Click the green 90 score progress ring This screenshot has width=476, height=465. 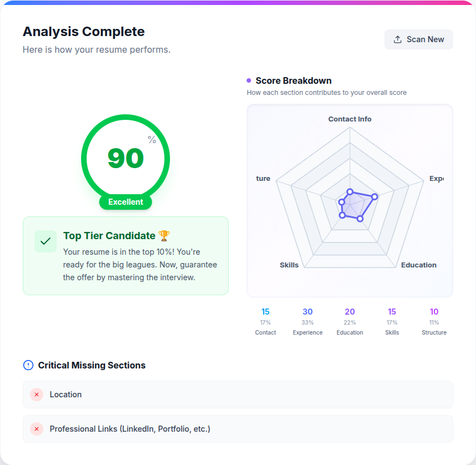(x=125, y=158)
